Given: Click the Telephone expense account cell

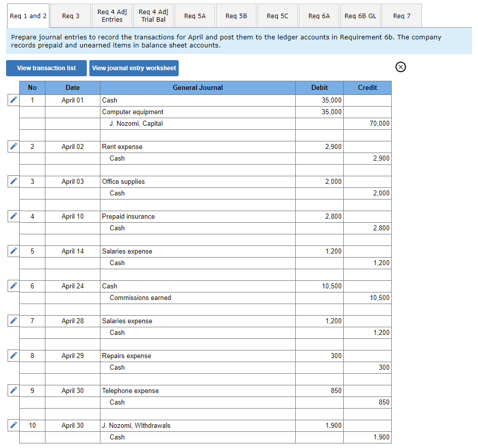Looking at the screenshot, I should (x=197, y=390).
